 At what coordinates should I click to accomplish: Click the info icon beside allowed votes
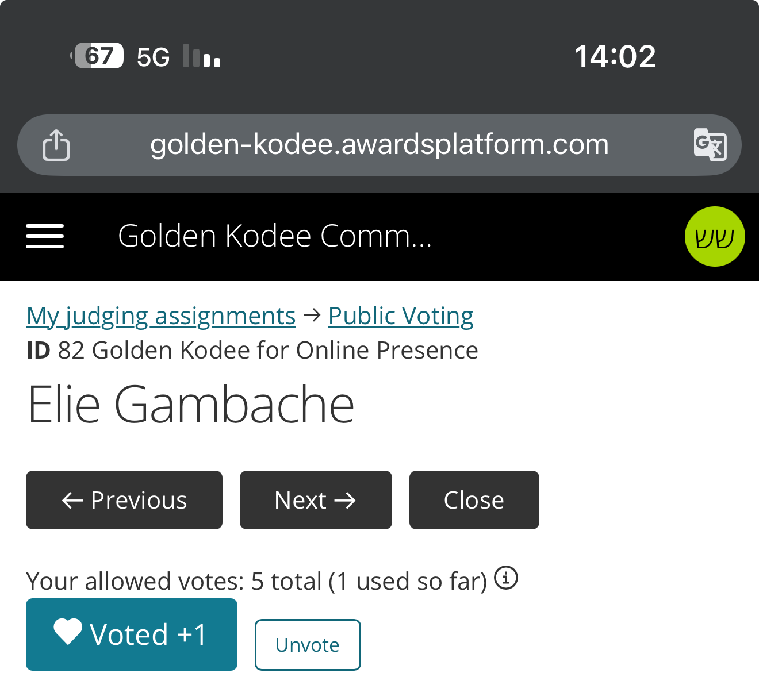[506, 578]
